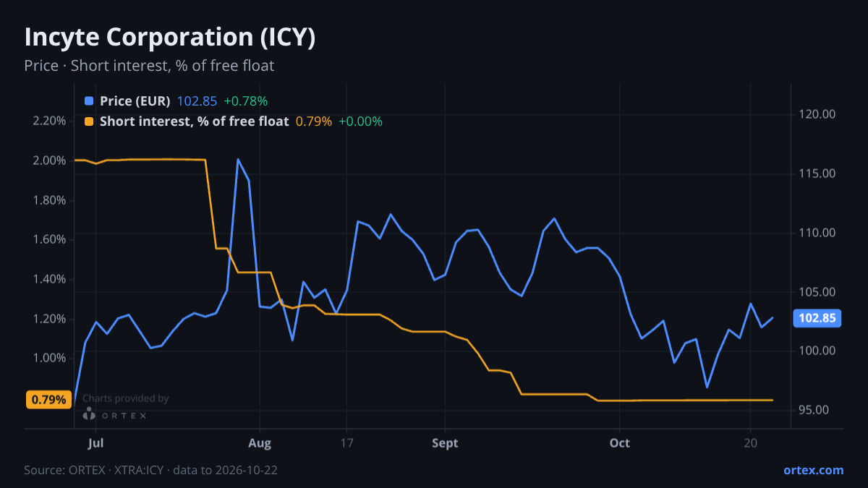This screenshot has height=488, width=868.
Task: Select 'Short interest, % of free float' legend label
Action: (195, 121)
